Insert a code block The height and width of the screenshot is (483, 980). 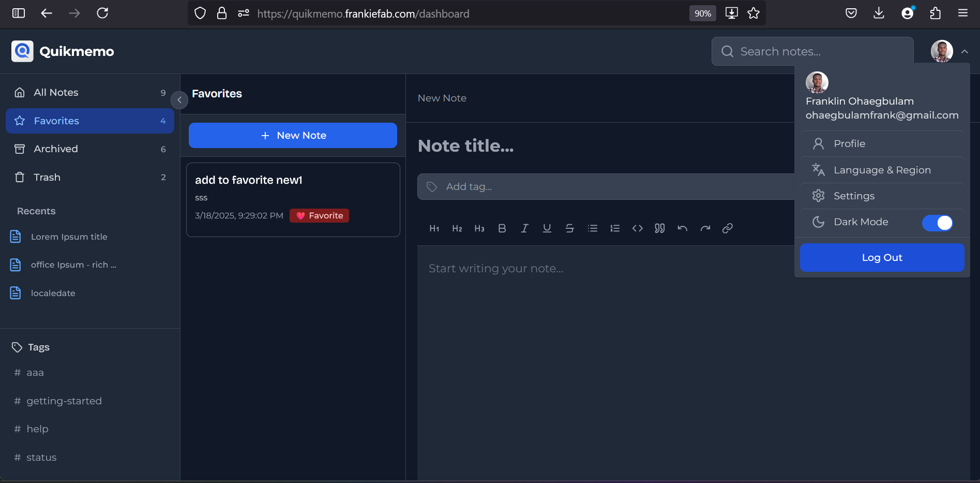point(637,228)
